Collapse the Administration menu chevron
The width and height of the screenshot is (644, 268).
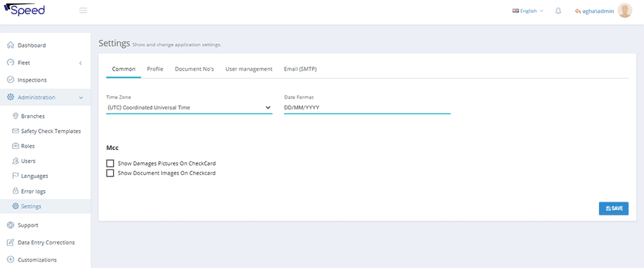(81, 98)
